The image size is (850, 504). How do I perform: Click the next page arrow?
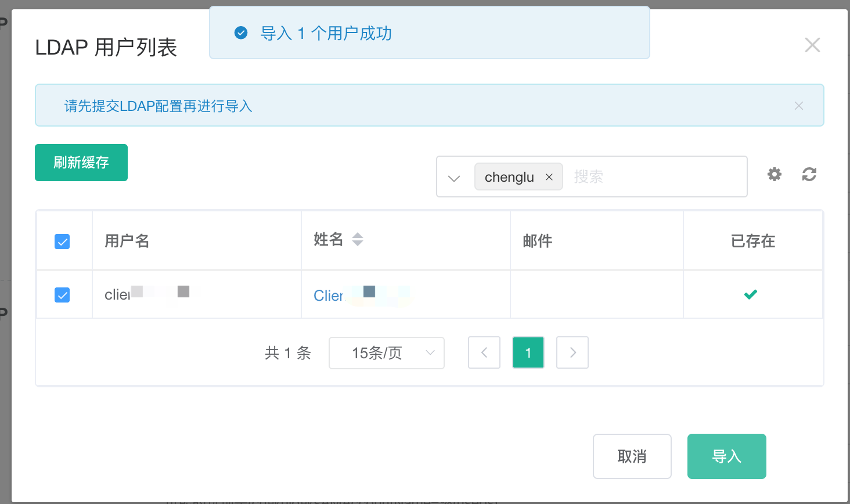572,352
